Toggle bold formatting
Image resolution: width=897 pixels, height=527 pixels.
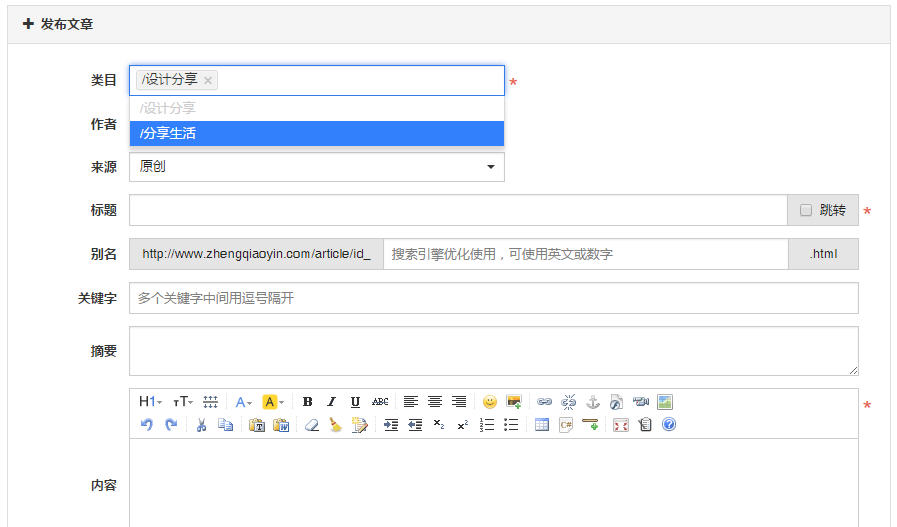click(307, 402)
